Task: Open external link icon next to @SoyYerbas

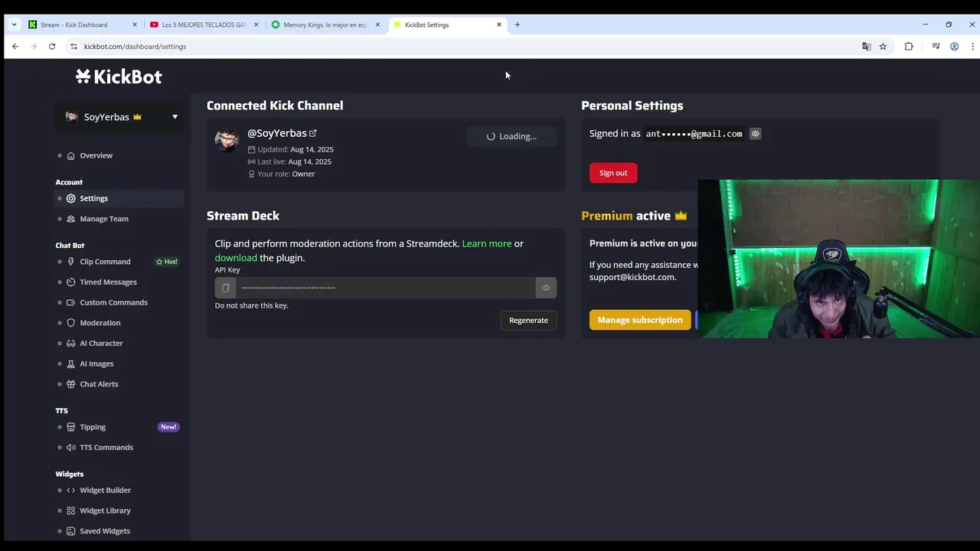Action: coord(312,133)
